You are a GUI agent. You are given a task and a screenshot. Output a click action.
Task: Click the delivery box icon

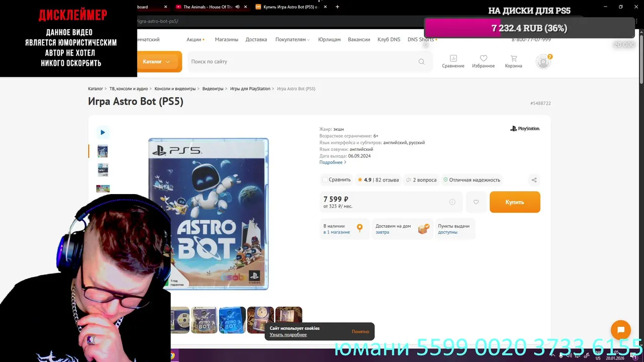click(x=424, y=229)
